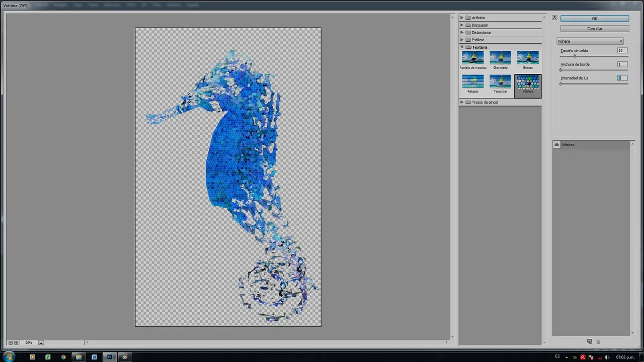The image size is (644, 362).
Task: Toggle visibility eye of Vidriera effect layer
Action: tap(556, 145)
